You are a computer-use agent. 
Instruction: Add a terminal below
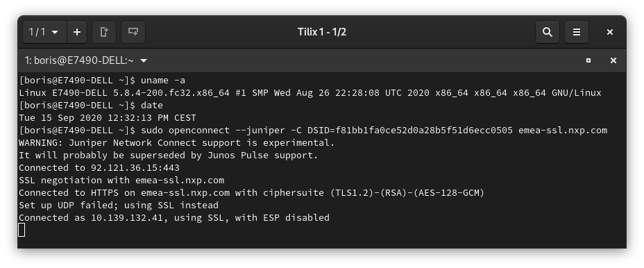click(x=133, y=32)
